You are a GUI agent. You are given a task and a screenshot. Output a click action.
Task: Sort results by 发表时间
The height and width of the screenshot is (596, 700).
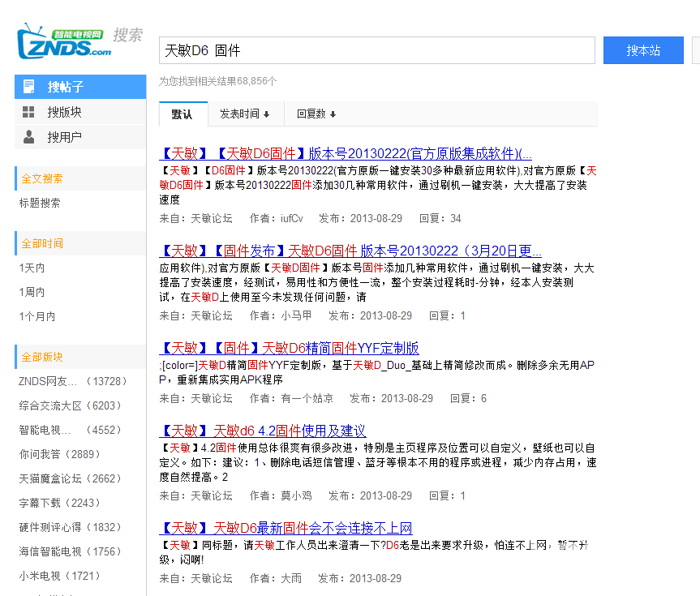[245, 114]
